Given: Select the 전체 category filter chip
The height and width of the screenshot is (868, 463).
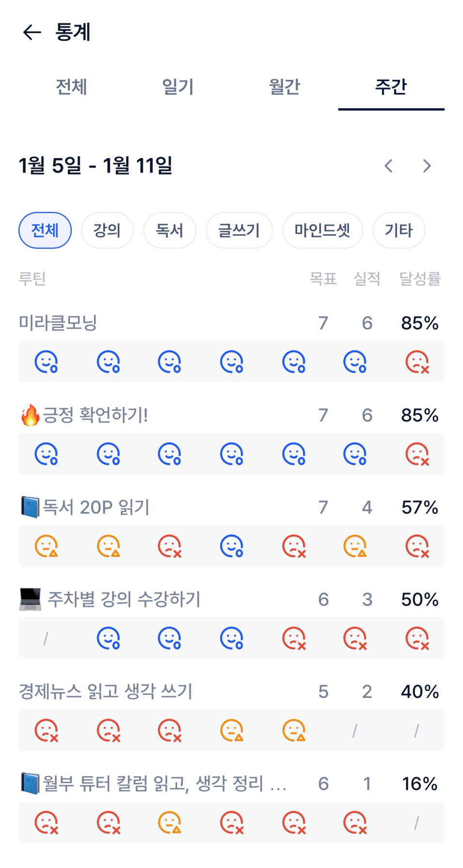Looking at the screenshot, I should coord(45,230).
